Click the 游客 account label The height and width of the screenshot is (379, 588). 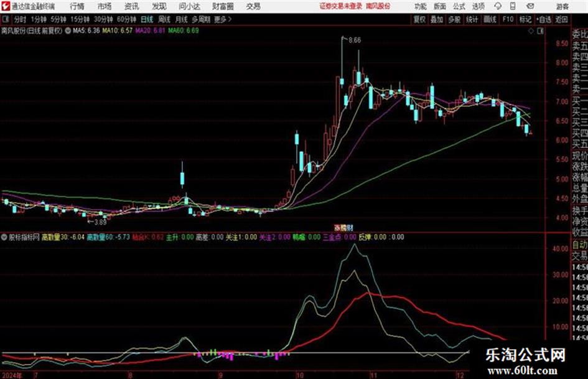coord(562,6)
